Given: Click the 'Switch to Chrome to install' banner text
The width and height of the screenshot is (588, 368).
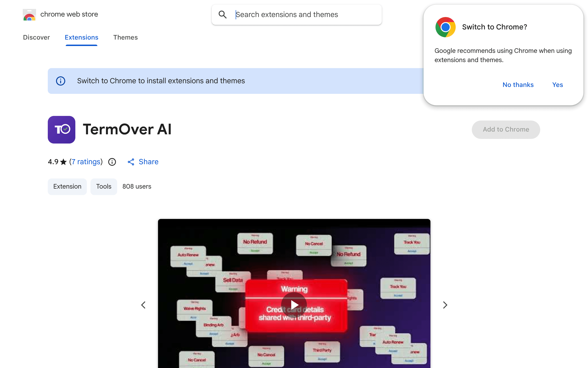Looking at the screenshot, I should (161, 81).
